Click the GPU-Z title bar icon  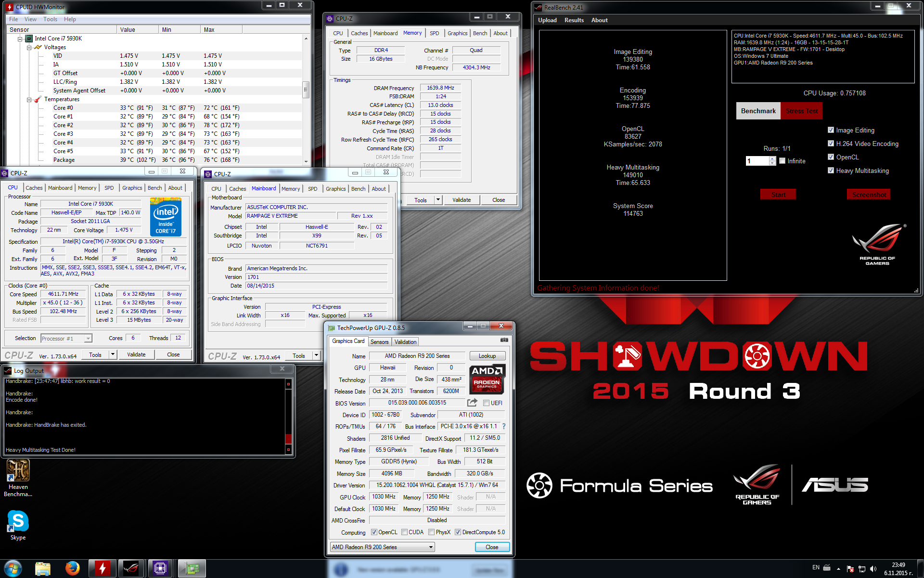(x=331, y=328)
